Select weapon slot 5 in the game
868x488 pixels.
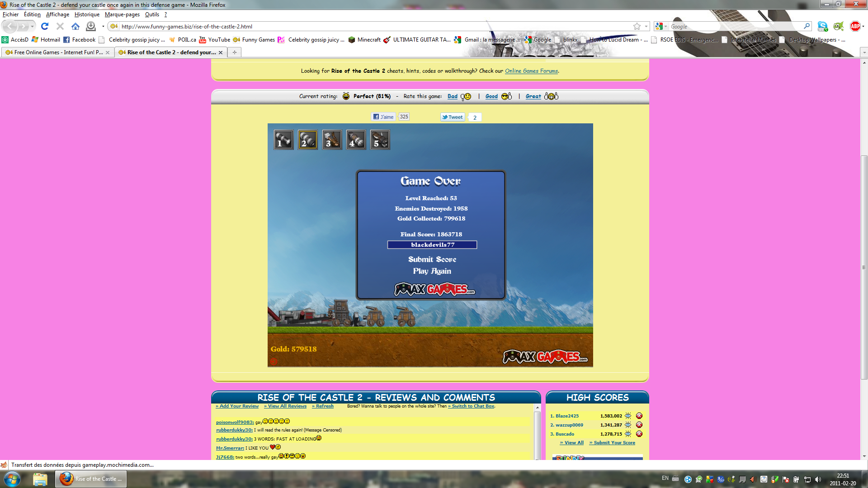[380, 140]
